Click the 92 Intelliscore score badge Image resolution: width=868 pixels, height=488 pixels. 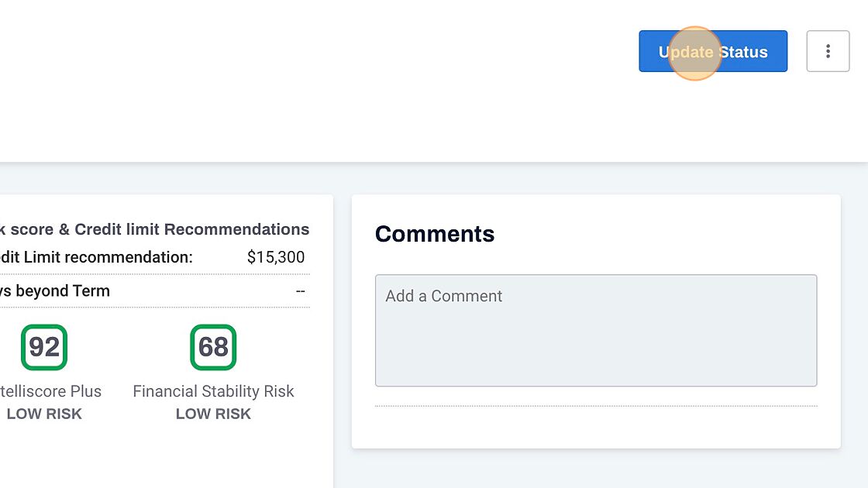pyautogui.click(x=44, y=347)
